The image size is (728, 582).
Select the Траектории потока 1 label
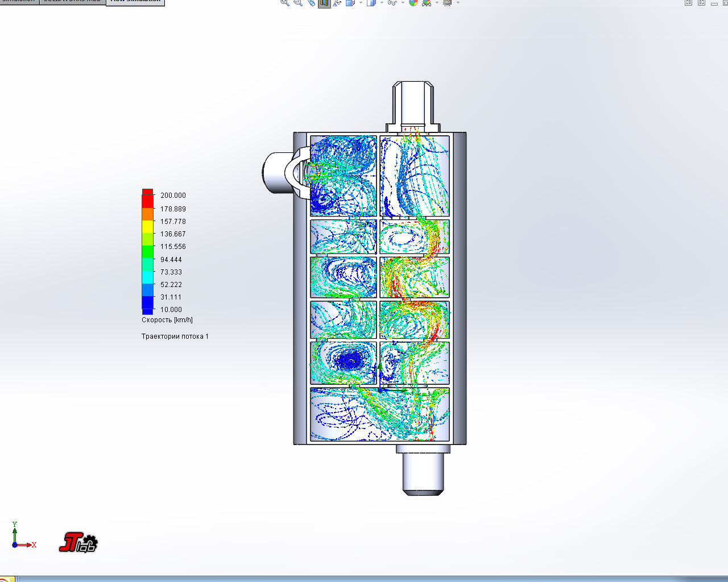point(175,336)
